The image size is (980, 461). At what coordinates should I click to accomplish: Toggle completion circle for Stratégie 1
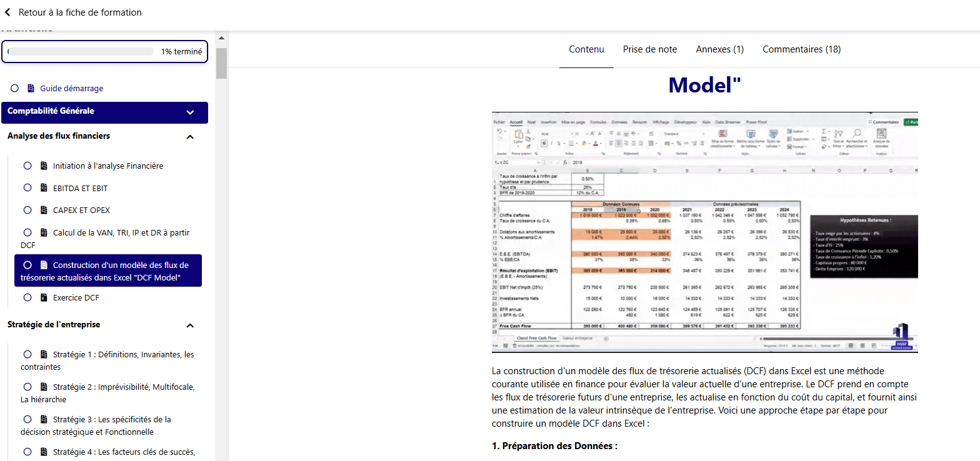(x=27, y=355)
